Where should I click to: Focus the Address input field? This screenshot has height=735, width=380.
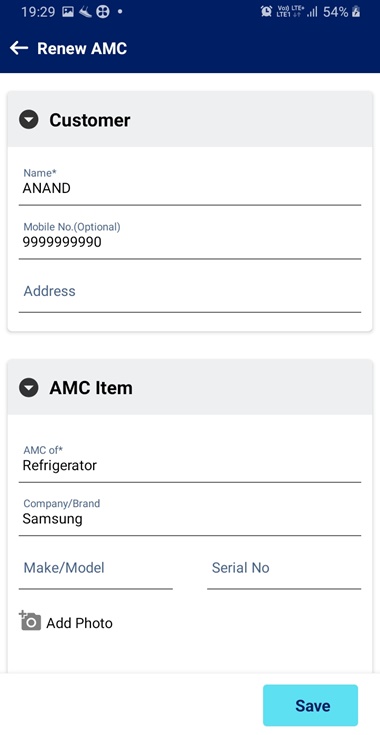[190, 293]
